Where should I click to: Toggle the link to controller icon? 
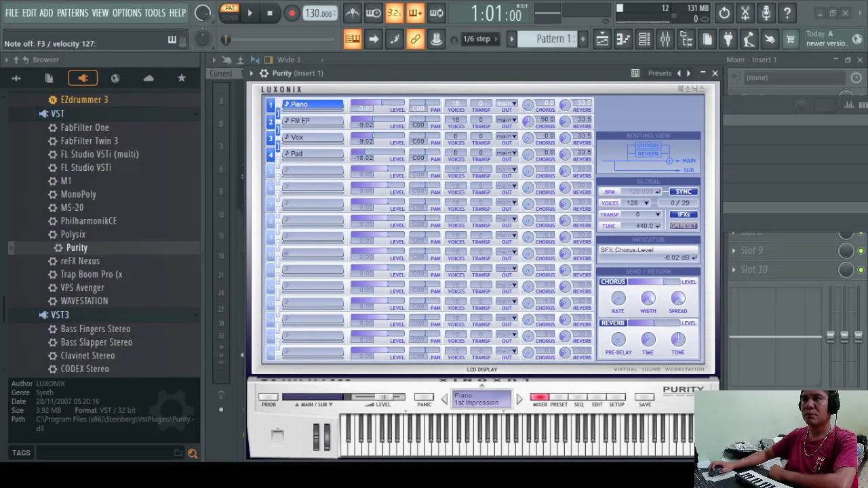pyautogui.click(x=416, y=39)
